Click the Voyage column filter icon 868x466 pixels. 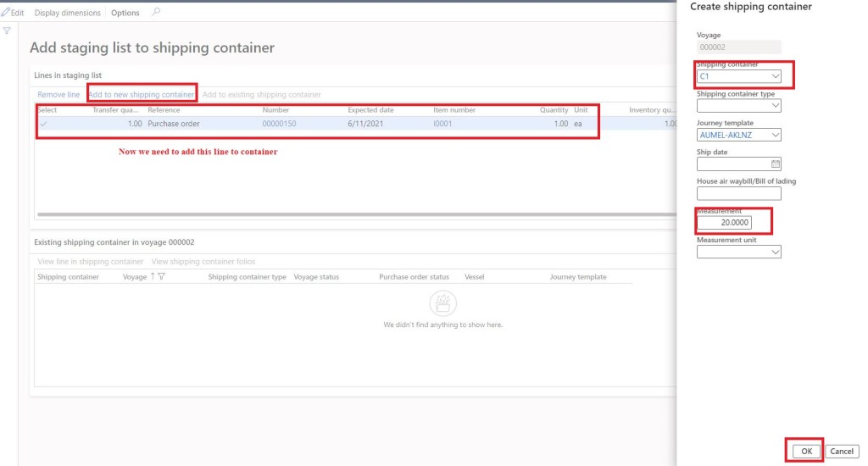click(161, 277)
